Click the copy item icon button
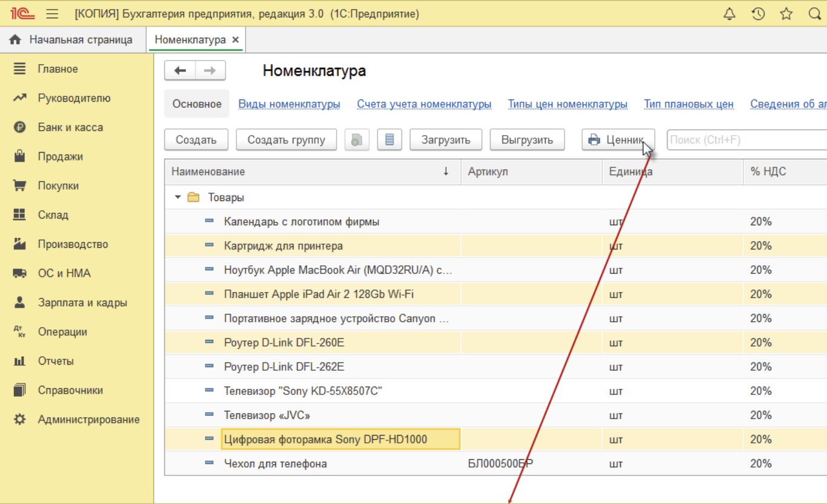The width and height of the screenshot is (827, 504). pos(357,140)
